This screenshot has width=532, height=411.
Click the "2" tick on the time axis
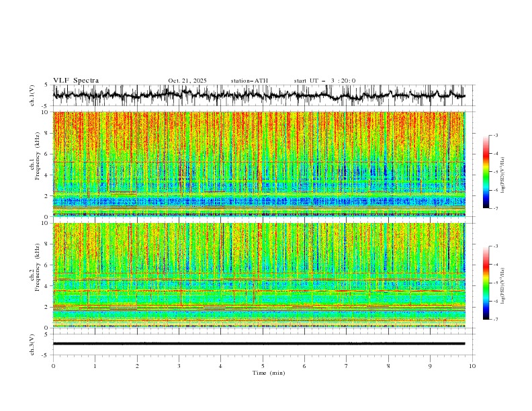coord(137,366)
